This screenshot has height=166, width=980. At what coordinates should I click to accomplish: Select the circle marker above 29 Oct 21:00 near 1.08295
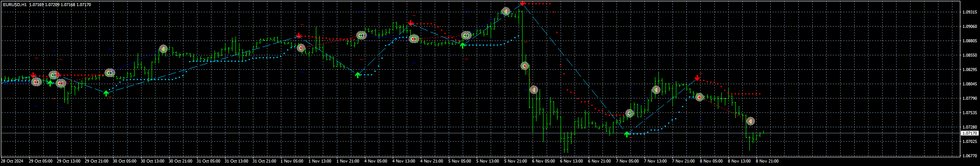[110, 73]
